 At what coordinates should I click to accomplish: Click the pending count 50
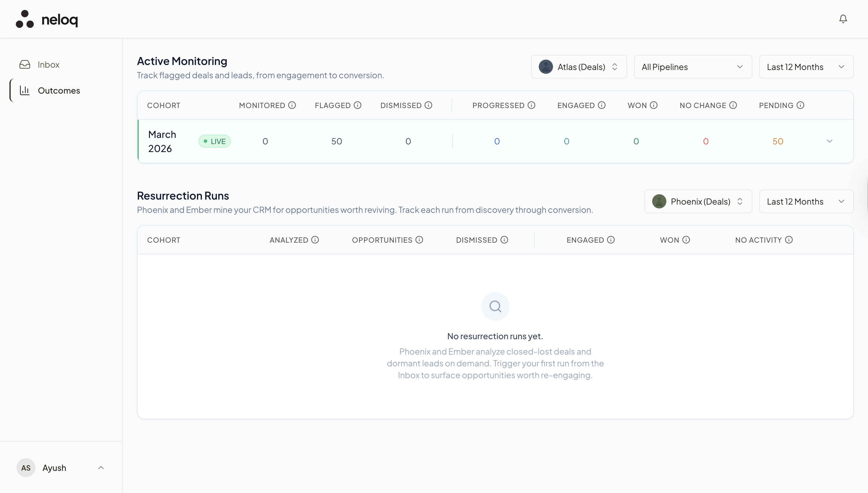778,141
